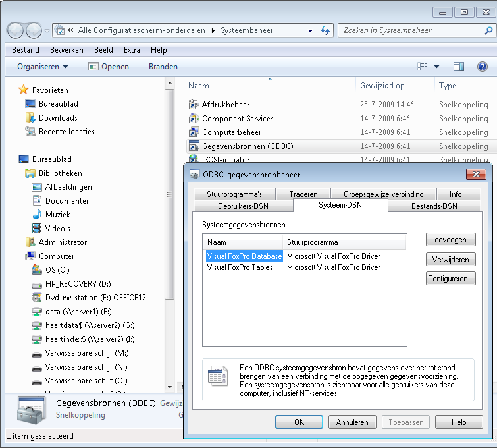The height and width of the screenshot is (448, 497).
Task: Click the refresh arrows next to address bar
Action: tap(325, 30)
